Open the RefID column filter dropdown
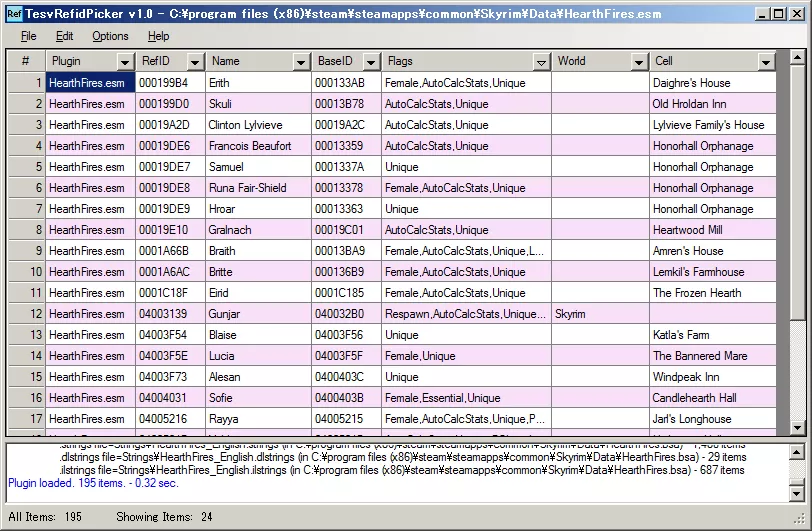The image size is (812, 531). point(195,62)
